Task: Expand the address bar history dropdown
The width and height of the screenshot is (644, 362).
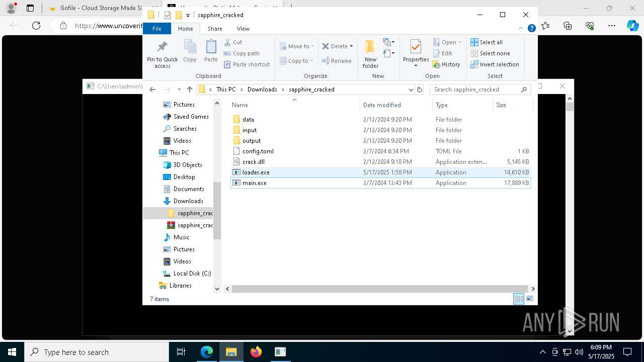Action: coord(411,89)
